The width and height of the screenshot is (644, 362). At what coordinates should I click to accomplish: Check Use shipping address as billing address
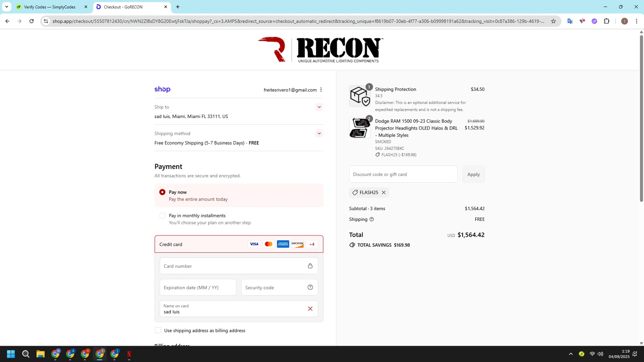click(x=158, y=330)
